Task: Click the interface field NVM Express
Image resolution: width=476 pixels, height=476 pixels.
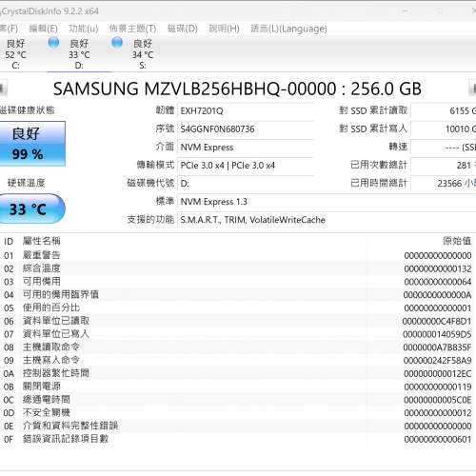Action: [246, 148]
